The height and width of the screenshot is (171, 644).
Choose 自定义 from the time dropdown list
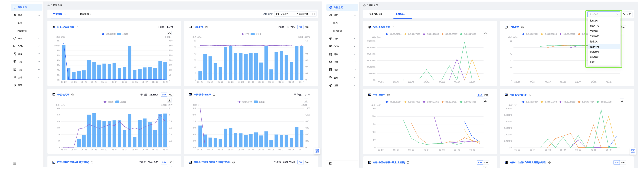coord(604,62)
